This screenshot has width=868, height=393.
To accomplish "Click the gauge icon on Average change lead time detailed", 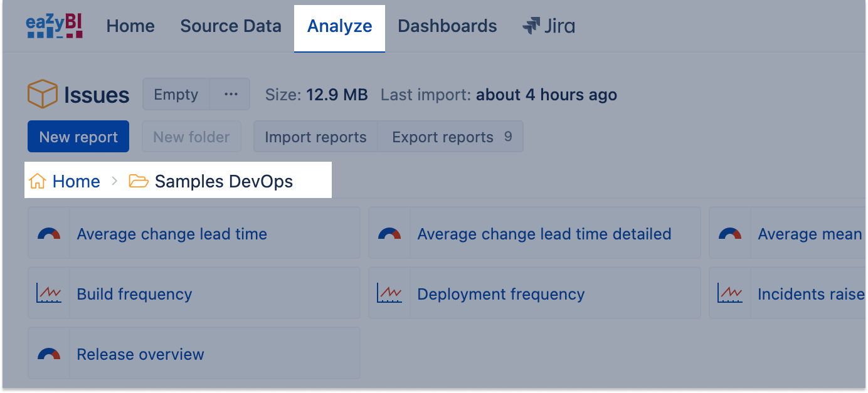I will [x=389, y=232].
